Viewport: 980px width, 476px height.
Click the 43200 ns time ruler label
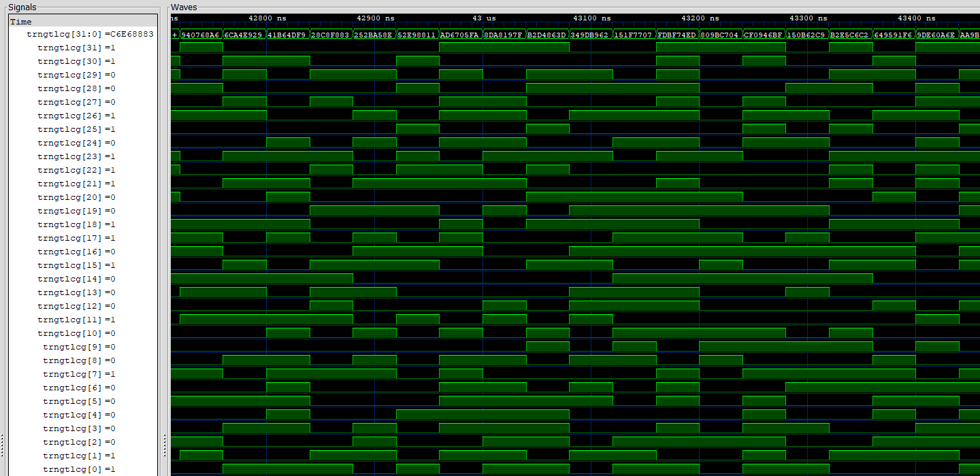(700, 18)
